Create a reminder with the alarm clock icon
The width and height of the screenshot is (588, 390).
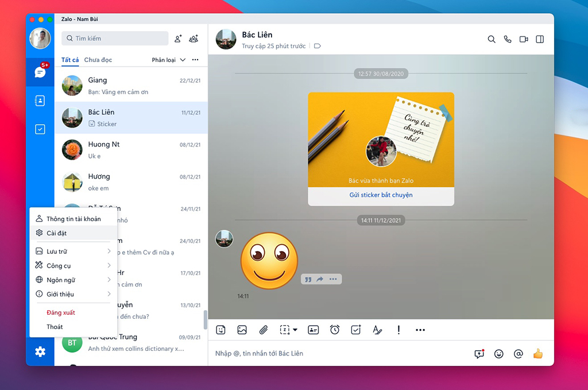[x=335, y=330]
